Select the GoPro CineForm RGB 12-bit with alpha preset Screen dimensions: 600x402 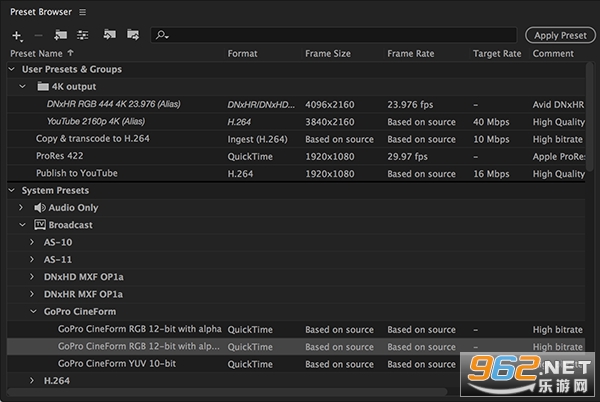[x=140, y=329]
